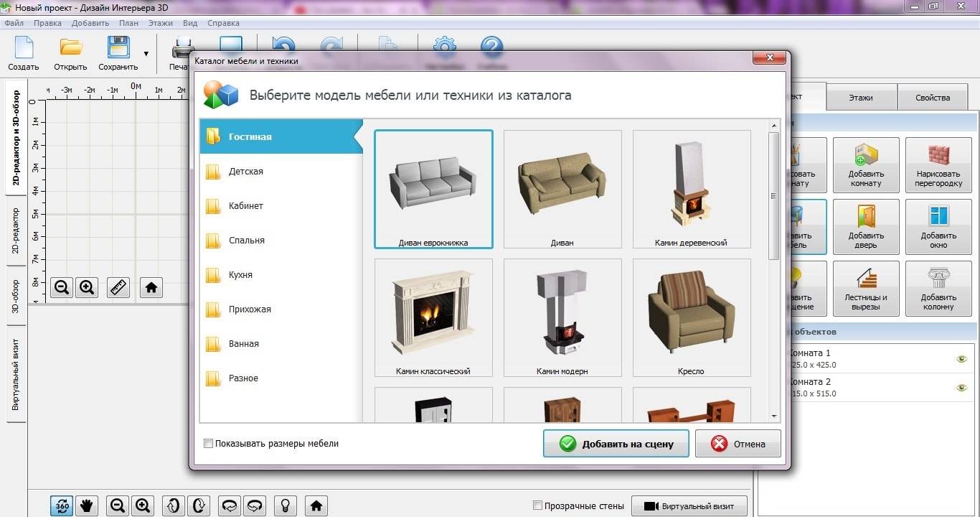This screenshot has height=517, width=980.
Task: Enable Показывать размеры мебели checkbox
Action: 209,444
